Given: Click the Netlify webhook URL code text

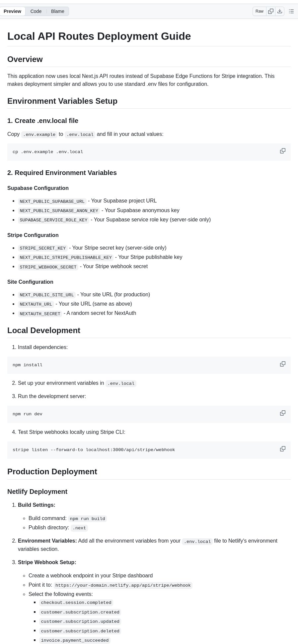Looking at the screenshot, I should click(x=123, y=585).
